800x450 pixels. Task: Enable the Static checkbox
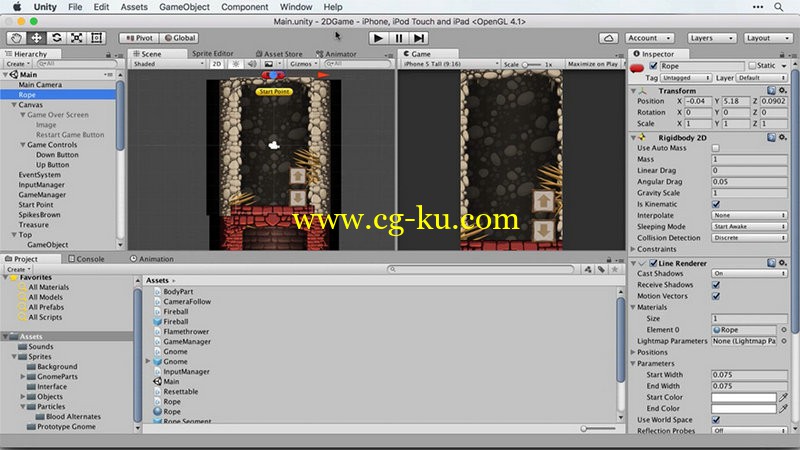click(x=752, y=66)
